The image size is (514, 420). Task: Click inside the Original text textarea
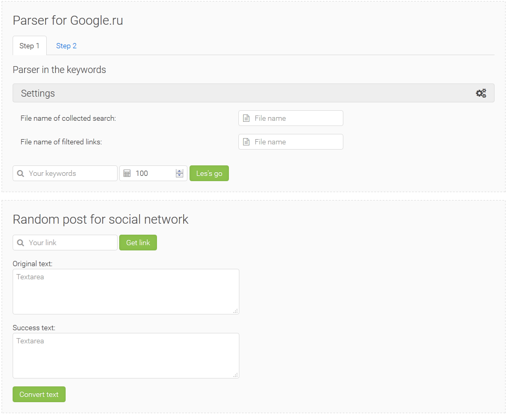pos(126,292)
